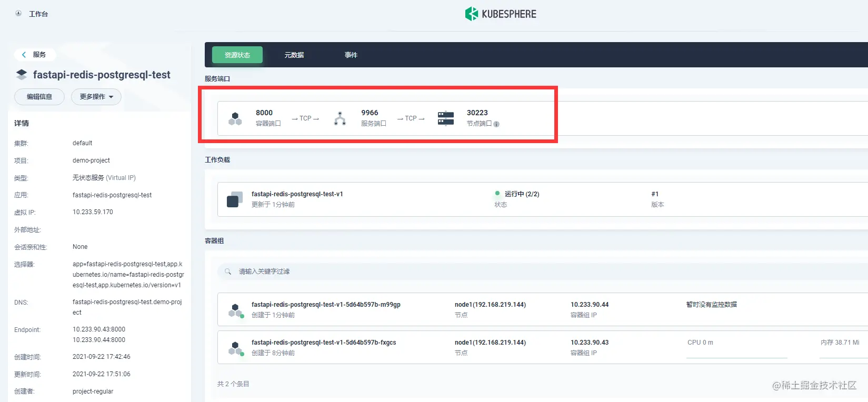Select the 资源状态 tab
868x402 pixels.
click(237, 55)
